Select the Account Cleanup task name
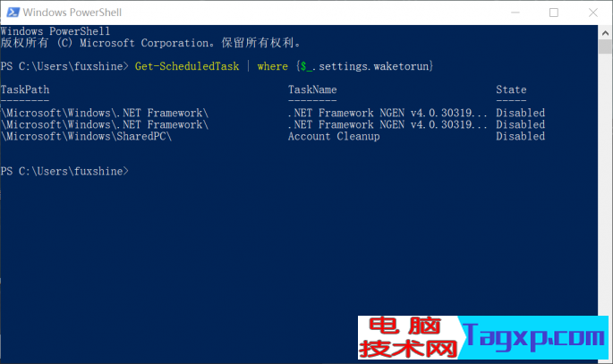 tap(334, 137)
